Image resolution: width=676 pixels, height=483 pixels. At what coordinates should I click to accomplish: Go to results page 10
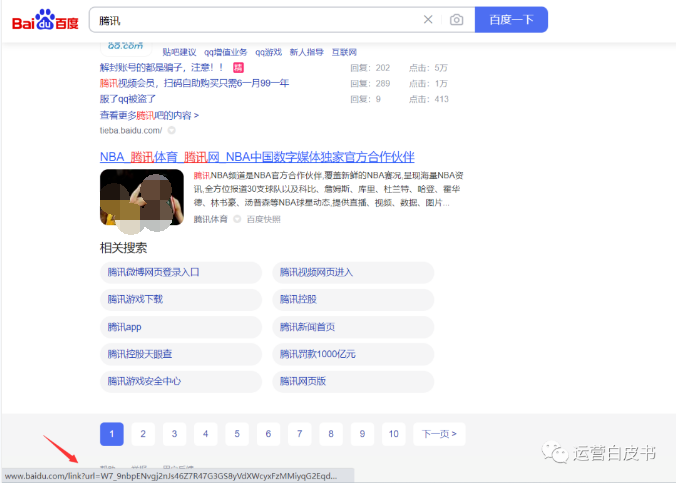click(x=394, y=434)
